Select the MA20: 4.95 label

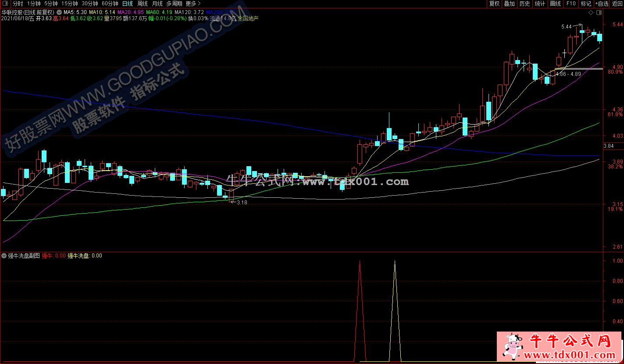131,12
